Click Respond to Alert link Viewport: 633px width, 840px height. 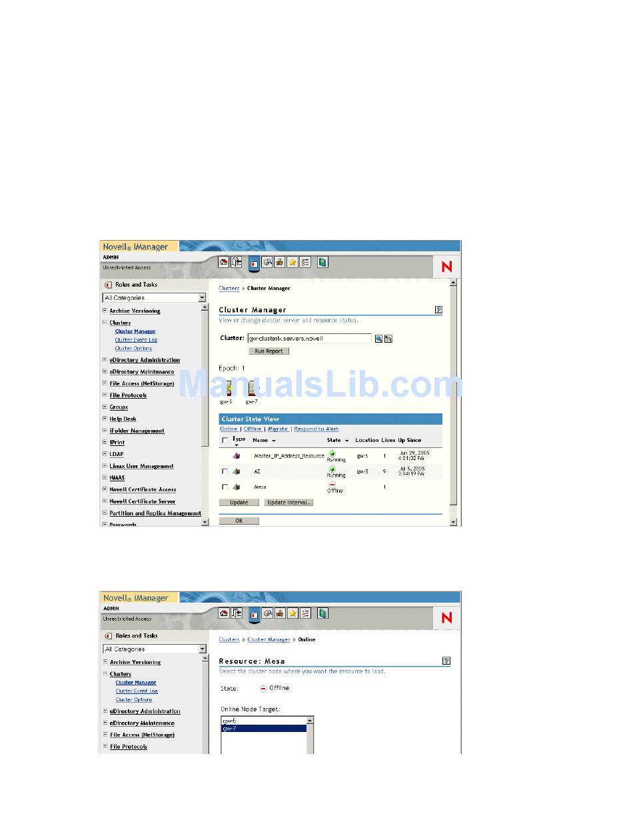click(316, 429)
